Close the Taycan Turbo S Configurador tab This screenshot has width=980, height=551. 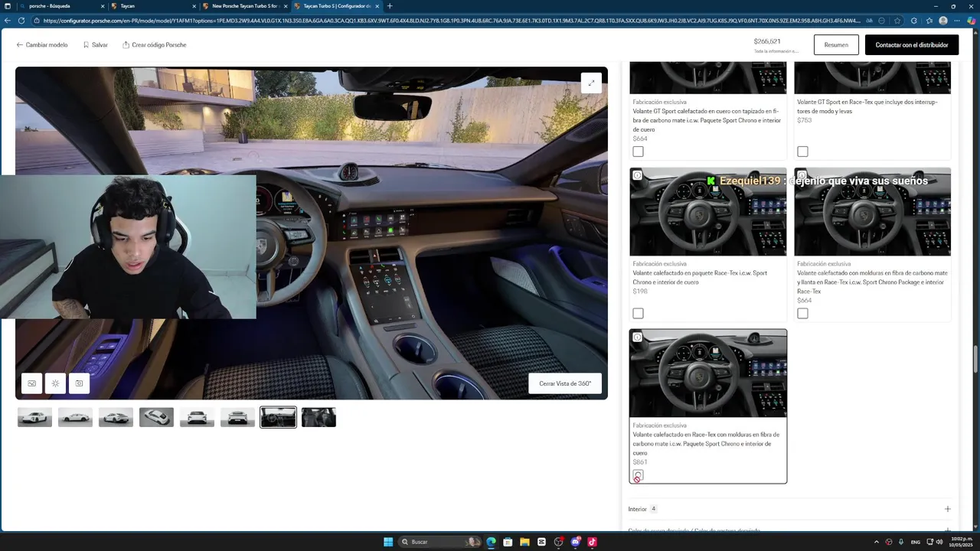(377, 6)
